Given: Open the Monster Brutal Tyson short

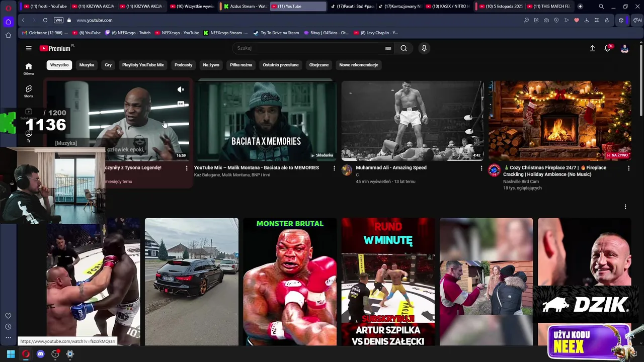Looking at the screenshot, I should coord(290,282).
